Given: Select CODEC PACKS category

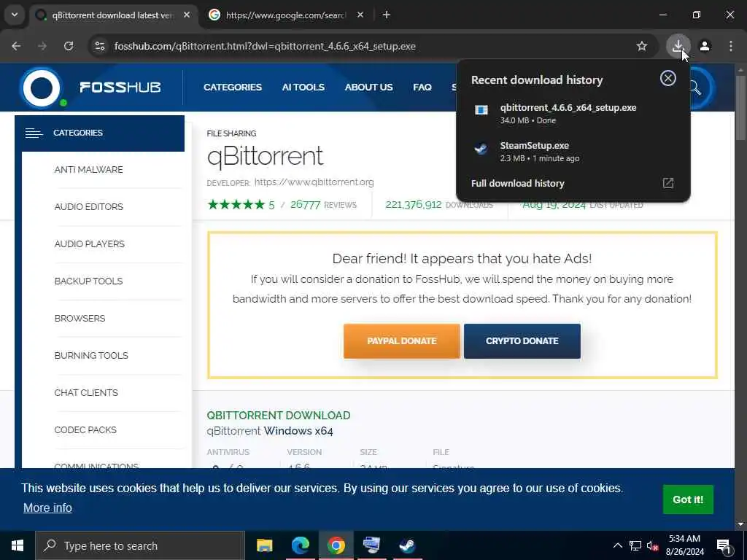Looking at the screenshot, I should [x=85, y=429].
